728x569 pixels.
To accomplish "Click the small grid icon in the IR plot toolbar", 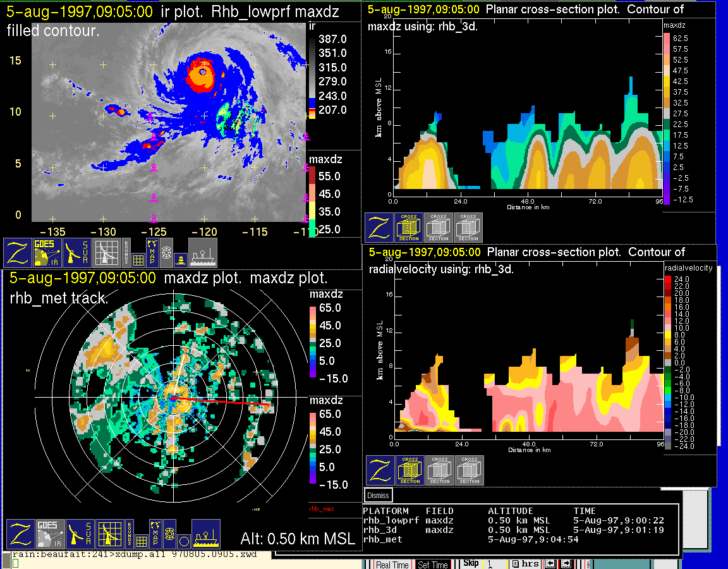I will tap(138, 260).
